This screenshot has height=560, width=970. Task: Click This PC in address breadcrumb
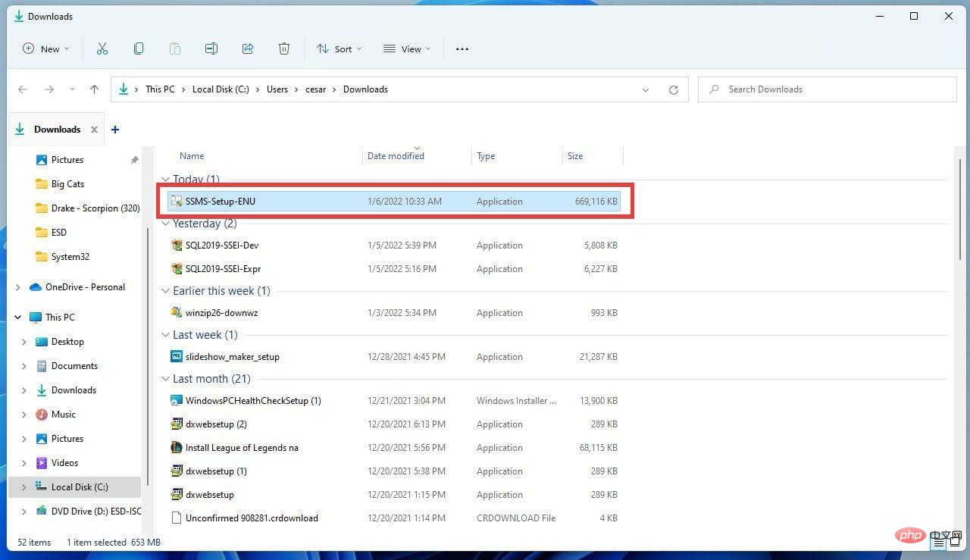[160, 89]
